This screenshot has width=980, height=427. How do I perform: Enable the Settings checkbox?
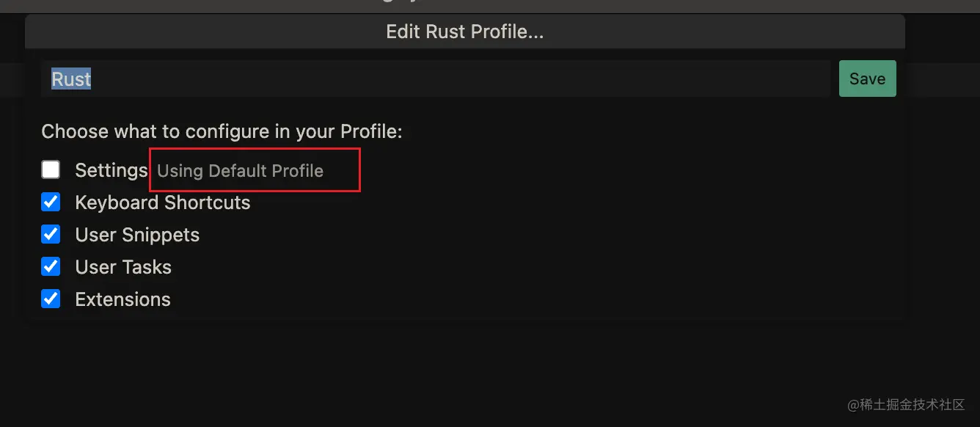point(51,170)
